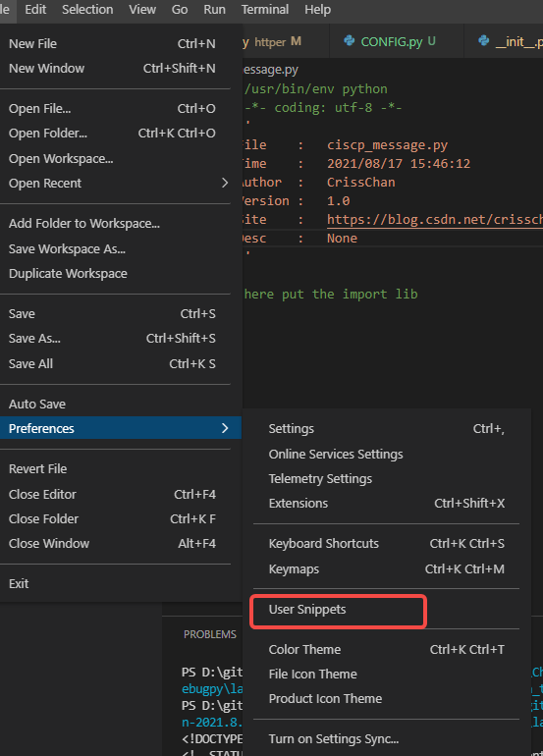The image size is (543, 756).
Task: Switch to the CONFIG.py tab
Action: pos(397,41)
